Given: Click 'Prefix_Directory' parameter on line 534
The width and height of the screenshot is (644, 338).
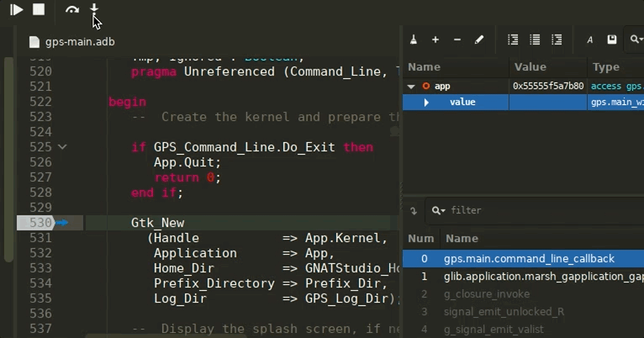Looking at the screenshot, I should tap(214, 283).
